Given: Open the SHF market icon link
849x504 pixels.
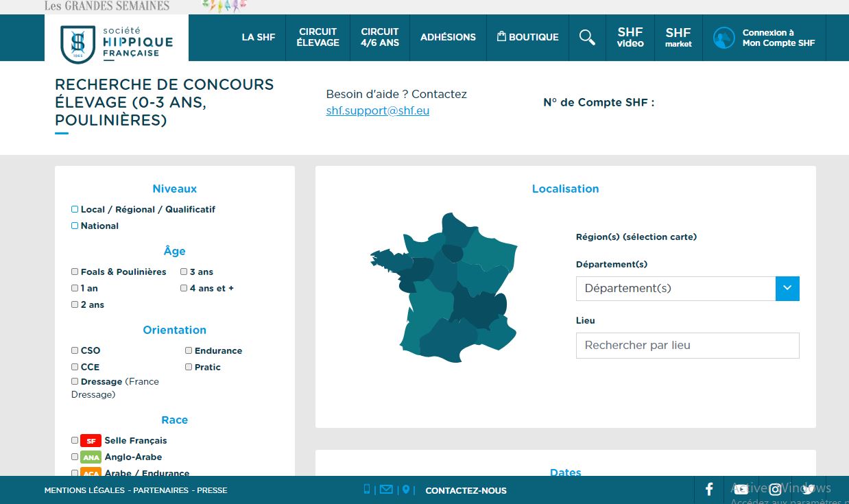Looking at the screenshot, I should click(x=678, y=37).
